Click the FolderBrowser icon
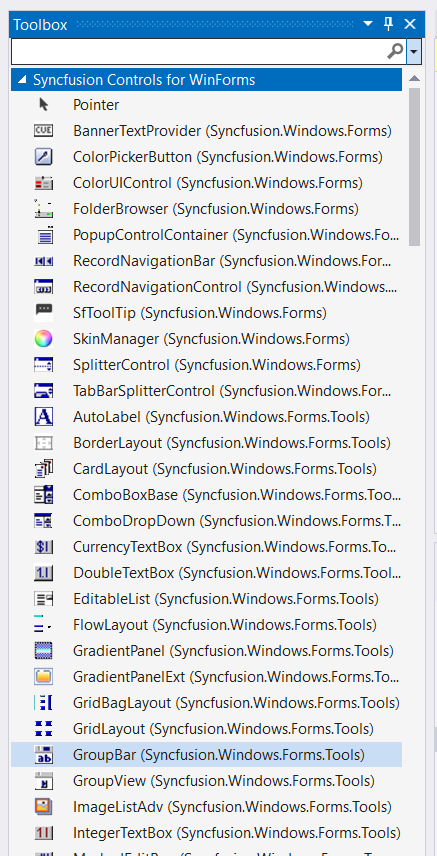The image size is (437, 856). pos(43,209)
